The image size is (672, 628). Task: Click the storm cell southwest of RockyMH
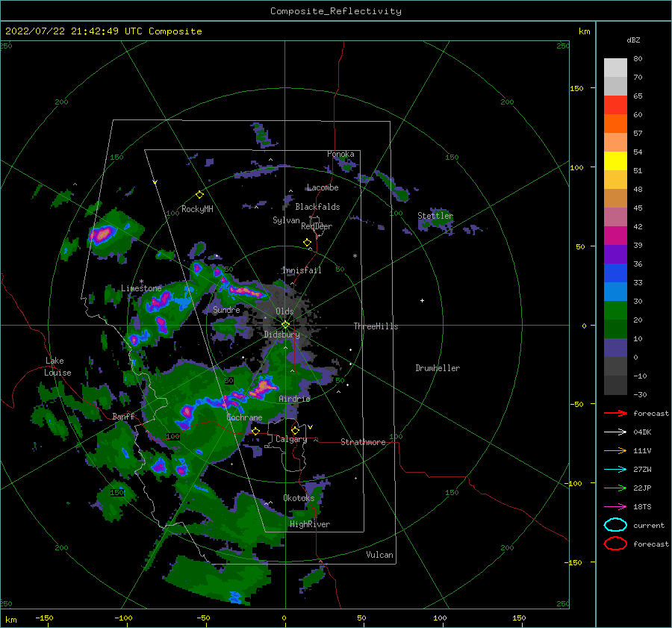[103, 234]
